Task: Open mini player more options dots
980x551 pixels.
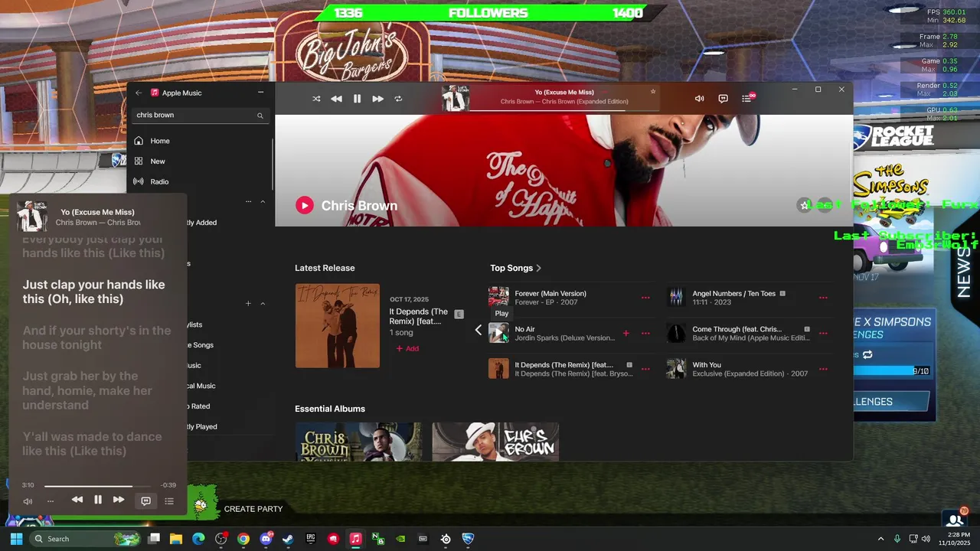Action: (51, 501)
